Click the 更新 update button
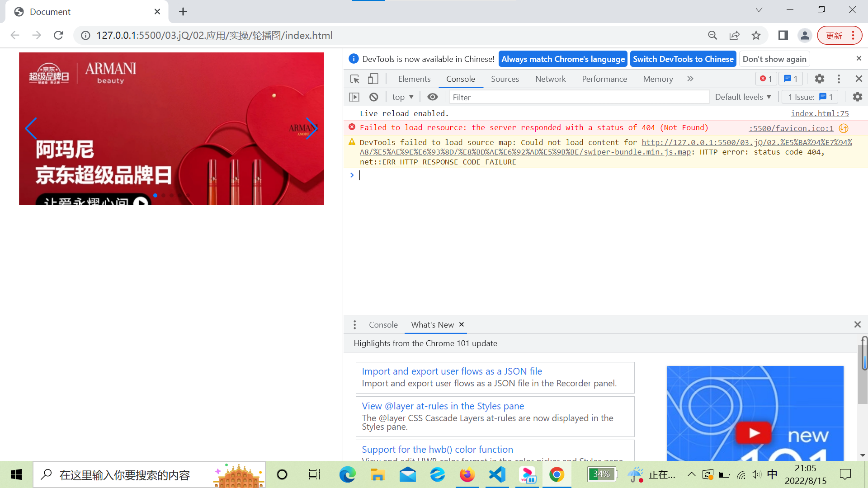This screenshot has width=868, height=488. click(x=840, y=35)
